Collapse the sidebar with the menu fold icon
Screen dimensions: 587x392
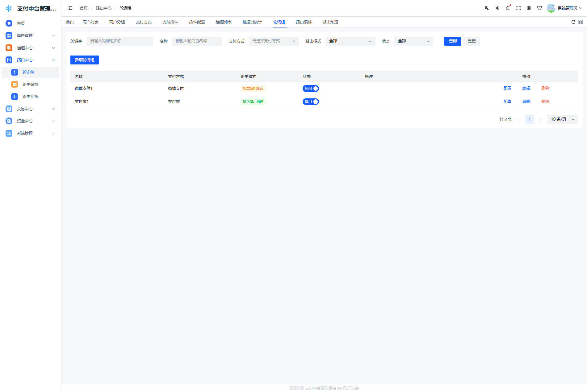coord(70,8)
